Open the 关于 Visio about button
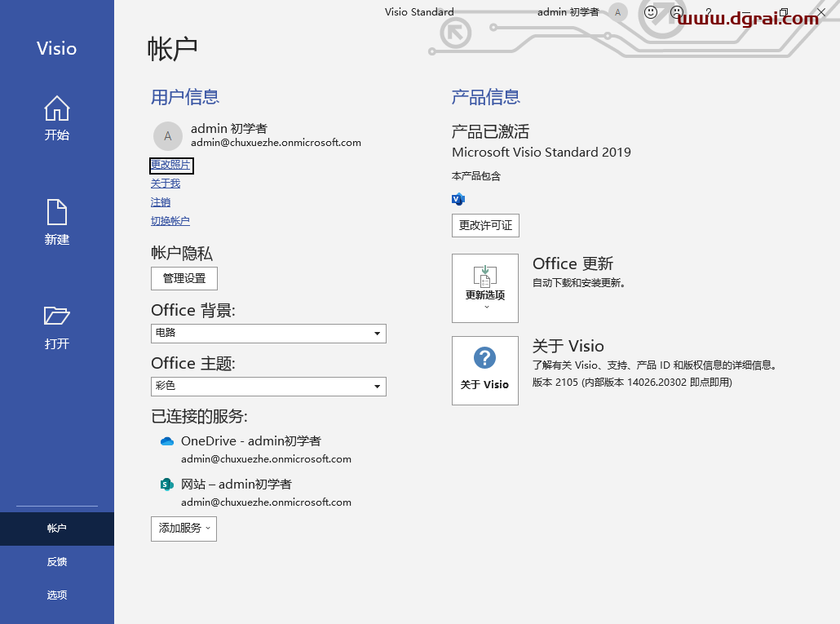The height and width of the screenshot is (624, 840). pos(484,370)
